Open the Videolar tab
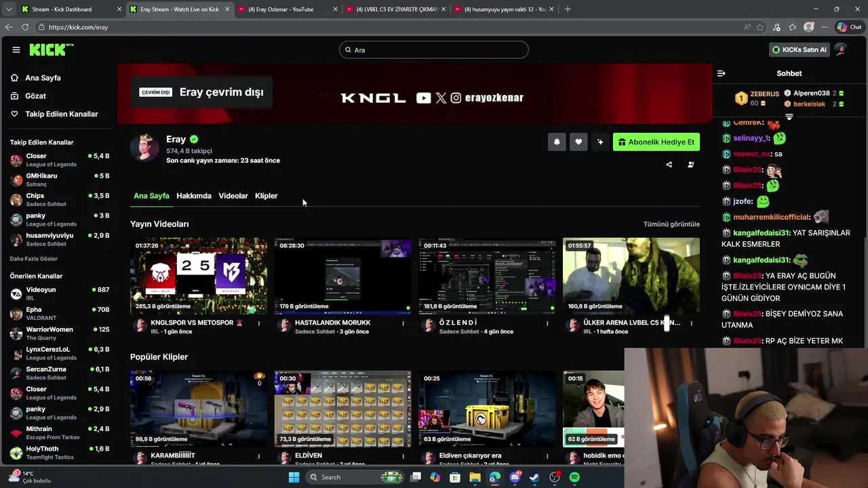 pos(233,196)
